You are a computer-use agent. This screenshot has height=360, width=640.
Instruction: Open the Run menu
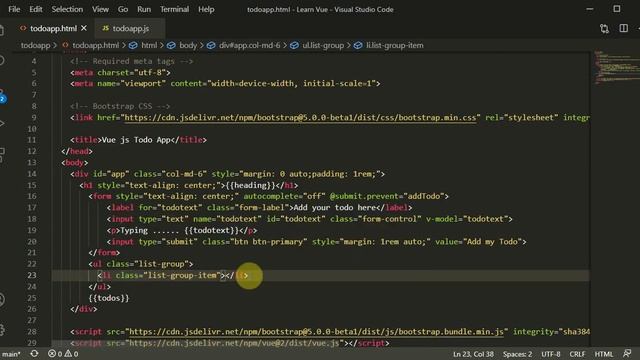click(x=144, y=9)
